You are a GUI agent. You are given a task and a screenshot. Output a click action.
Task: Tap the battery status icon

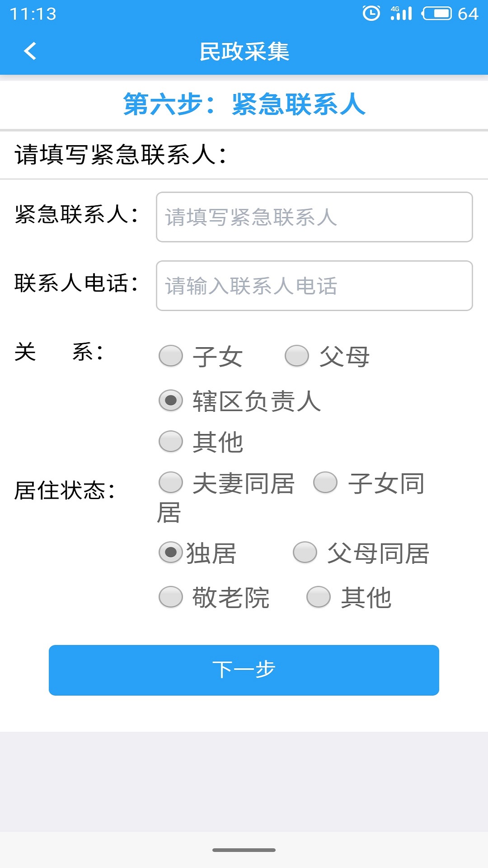point(436,14)
